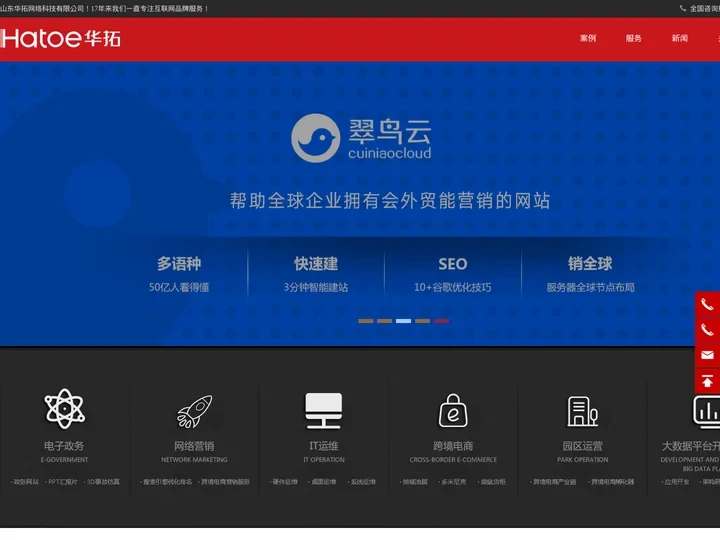Click the email envelope sidebar icon
This screenshot has height=540, width=720.
click(x=707, y=355)
